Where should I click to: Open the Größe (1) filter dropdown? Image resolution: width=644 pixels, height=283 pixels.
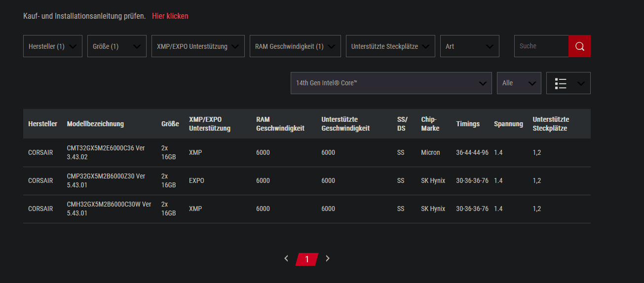117,46
